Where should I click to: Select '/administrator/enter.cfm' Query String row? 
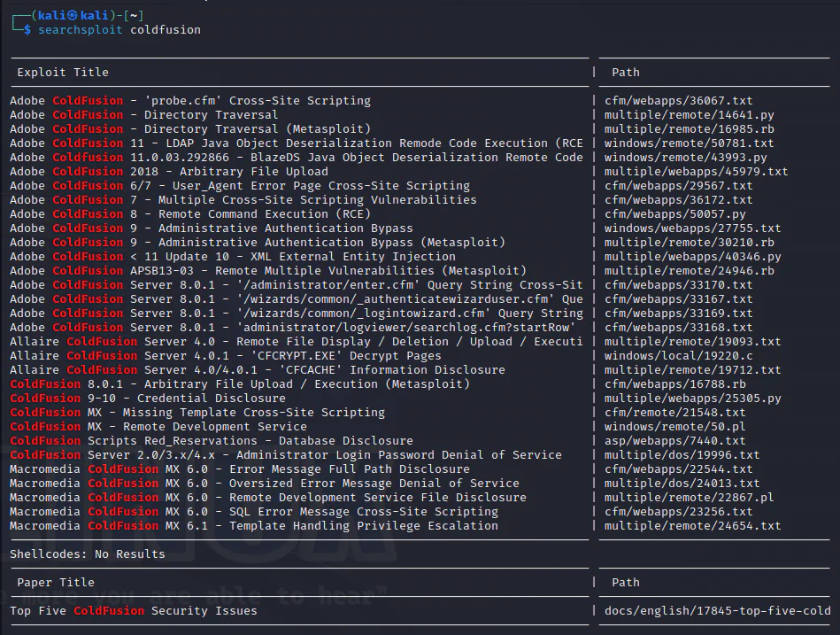pos(297,285)
